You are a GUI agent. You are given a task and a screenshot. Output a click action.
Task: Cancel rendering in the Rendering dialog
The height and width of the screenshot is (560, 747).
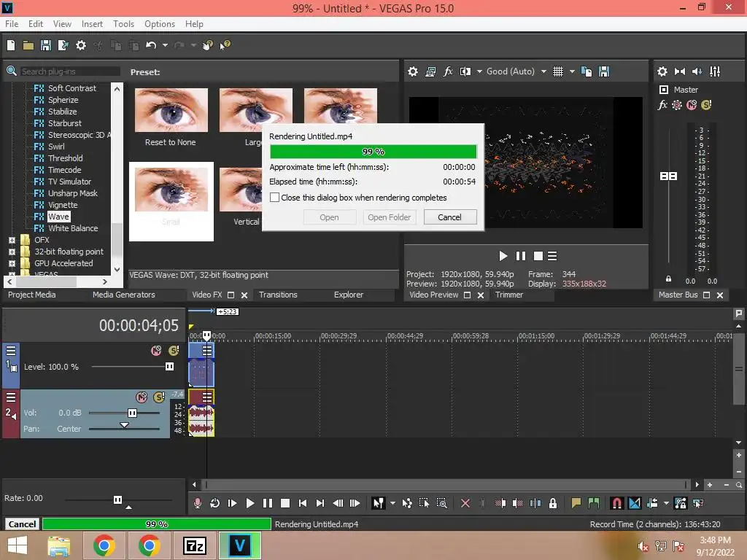[449, 217]
